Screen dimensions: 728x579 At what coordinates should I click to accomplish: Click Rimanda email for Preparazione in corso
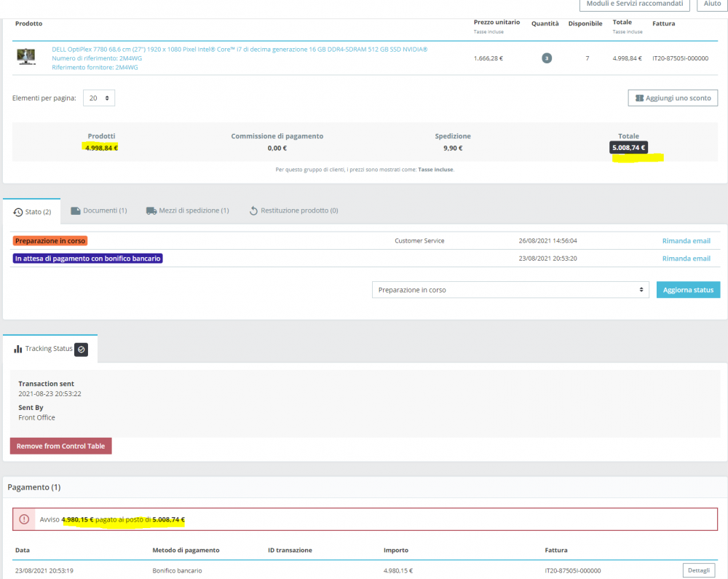click(687, 240)
